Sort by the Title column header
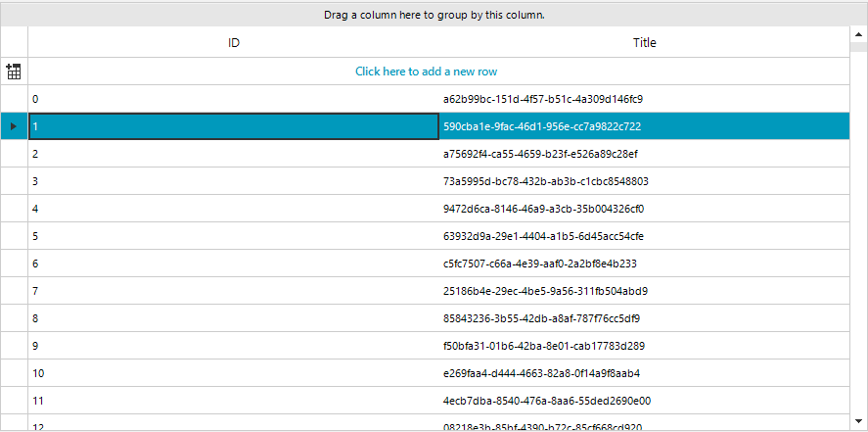 pos(644,43)
